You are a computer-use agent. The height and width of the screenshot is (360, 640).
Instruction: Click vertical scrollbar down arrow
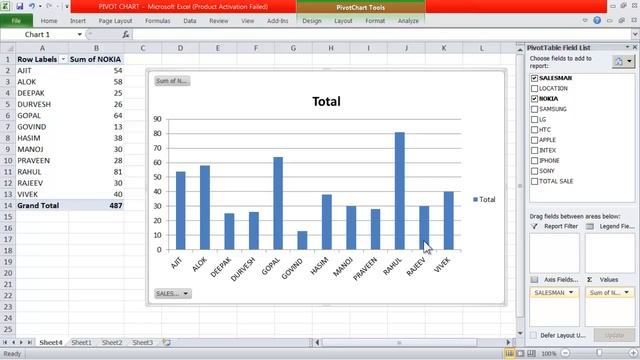tap(520, 333)
